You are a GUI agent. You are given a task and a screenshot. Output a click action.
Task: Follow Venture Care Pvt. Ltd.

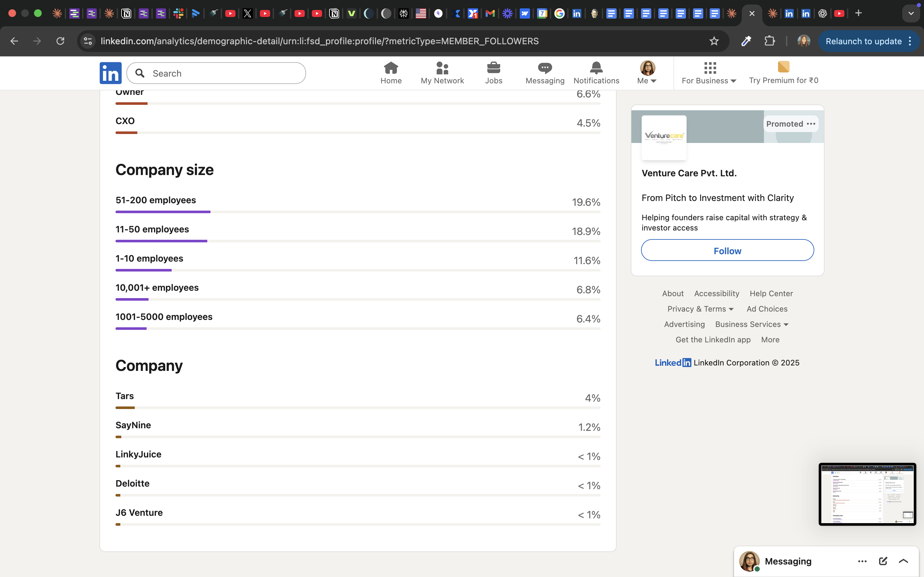(727, 250)
